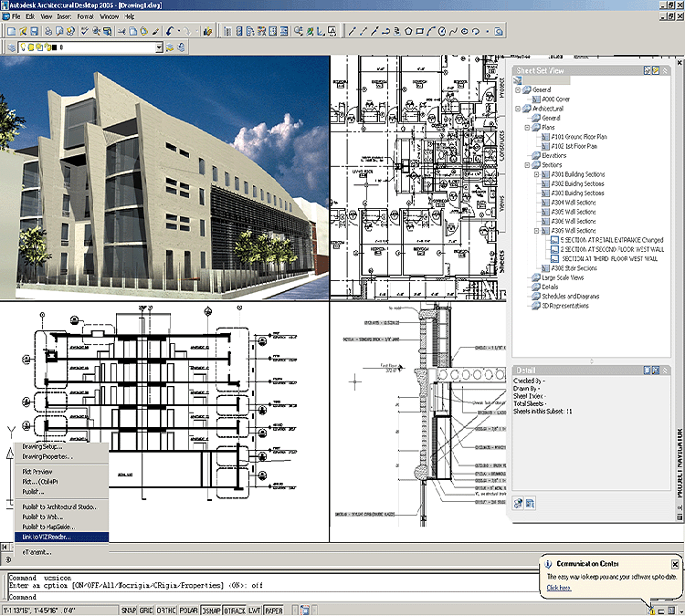Toggle POLAR tracking in status bar

tap(189, 611)
